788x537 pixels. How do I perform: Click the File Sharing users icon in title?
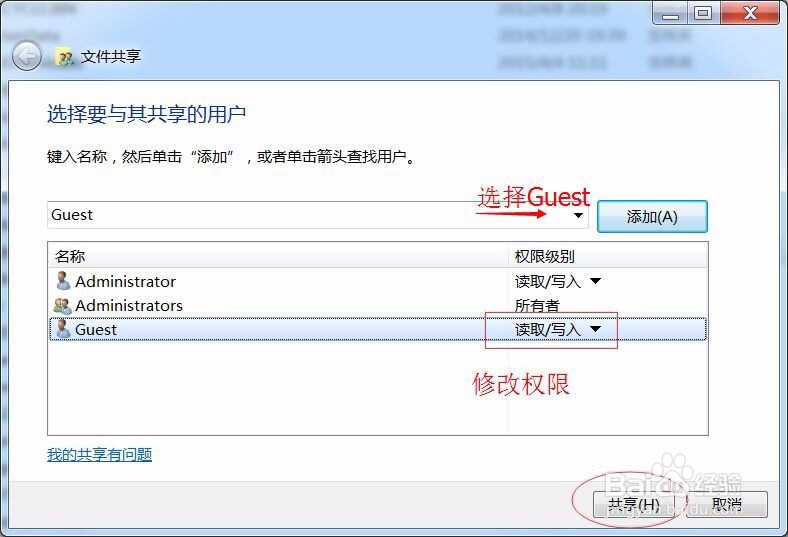(x=64, y=57)
